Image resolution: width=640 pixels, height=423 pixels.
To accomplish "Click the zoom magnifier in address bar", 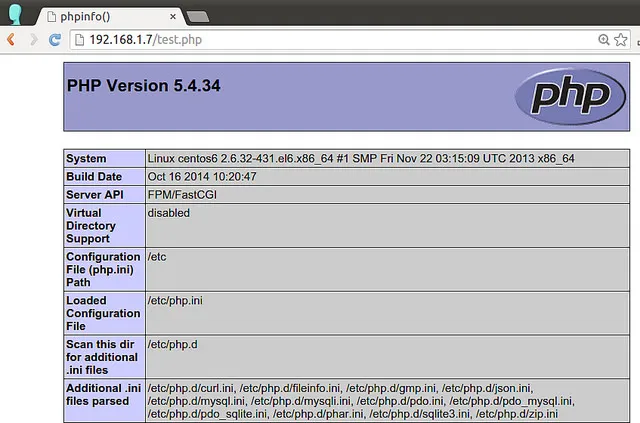I will pos(604,39).
